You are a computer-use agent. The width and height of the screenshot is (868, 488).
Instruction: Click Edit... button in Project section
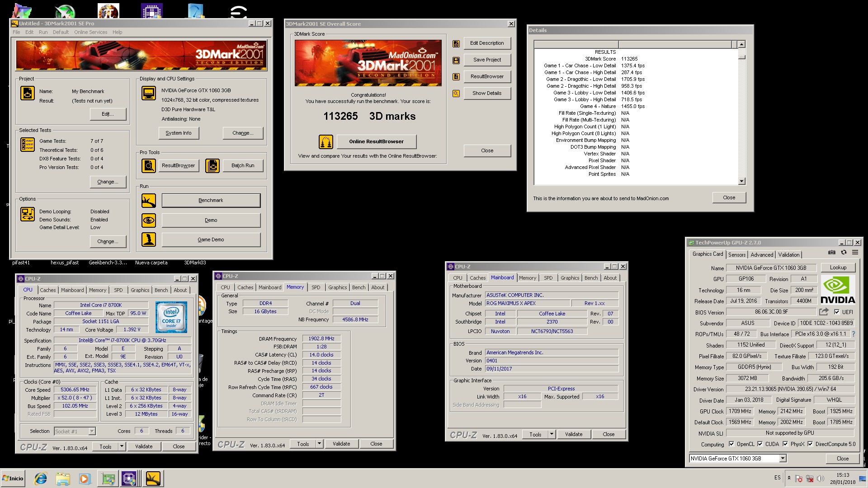pyautogui.click(x=108, y=114)
